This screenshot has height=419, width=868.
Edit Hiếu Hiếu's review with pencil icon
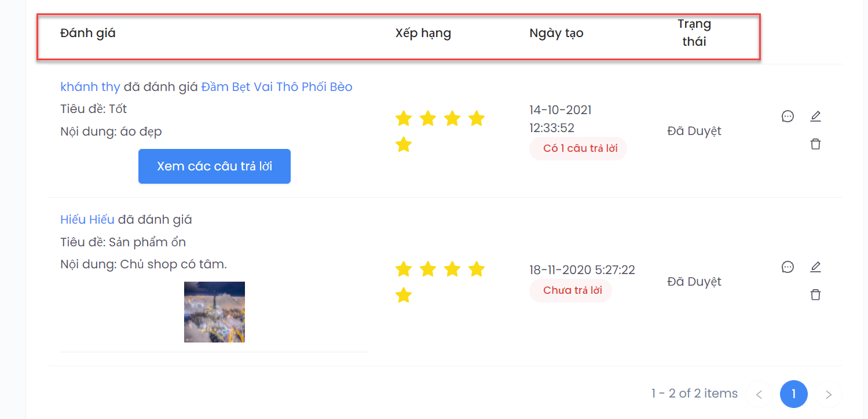coord(815,267)
